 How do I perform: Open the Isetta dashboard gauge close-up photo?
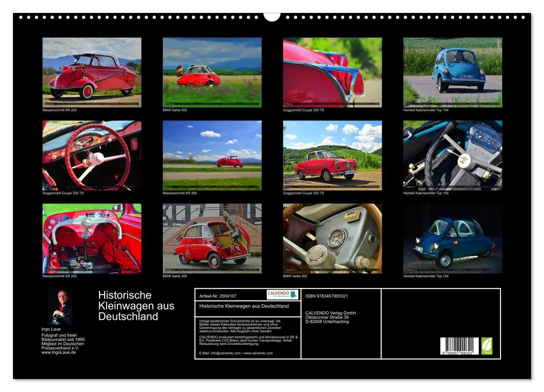(332, 238)
